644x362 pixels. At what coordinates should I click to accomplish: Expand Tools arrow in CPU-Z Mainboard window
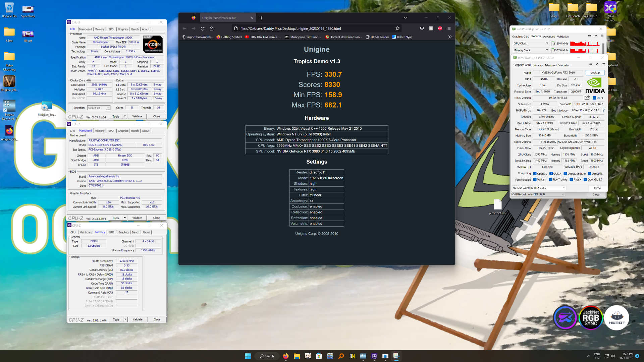125,218
